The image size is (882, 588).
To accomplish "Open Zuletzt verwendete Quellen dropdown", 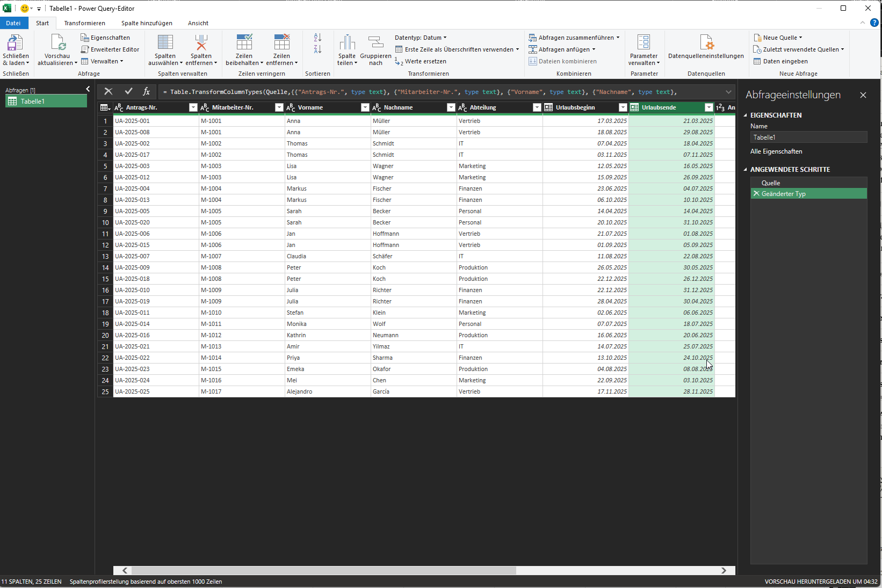I will (799, 49).
